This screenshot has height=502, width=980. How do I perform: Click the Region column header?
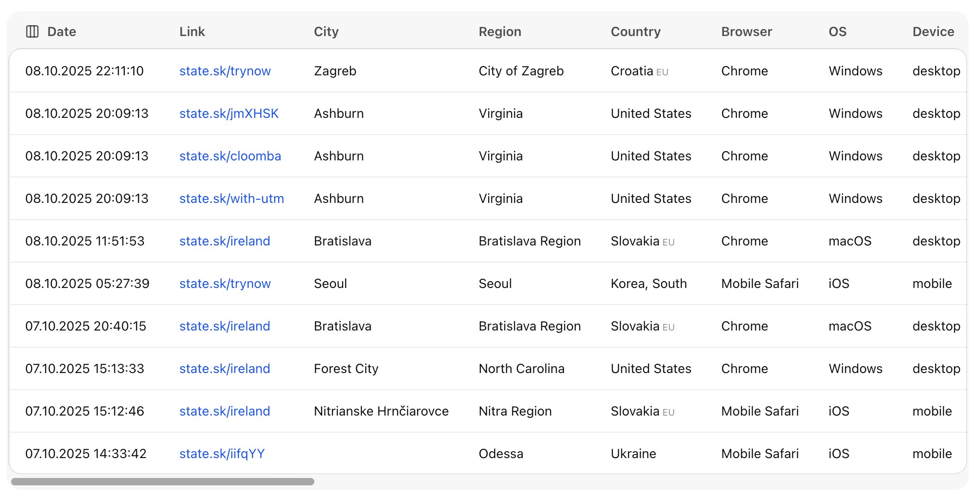click(500, 31)
